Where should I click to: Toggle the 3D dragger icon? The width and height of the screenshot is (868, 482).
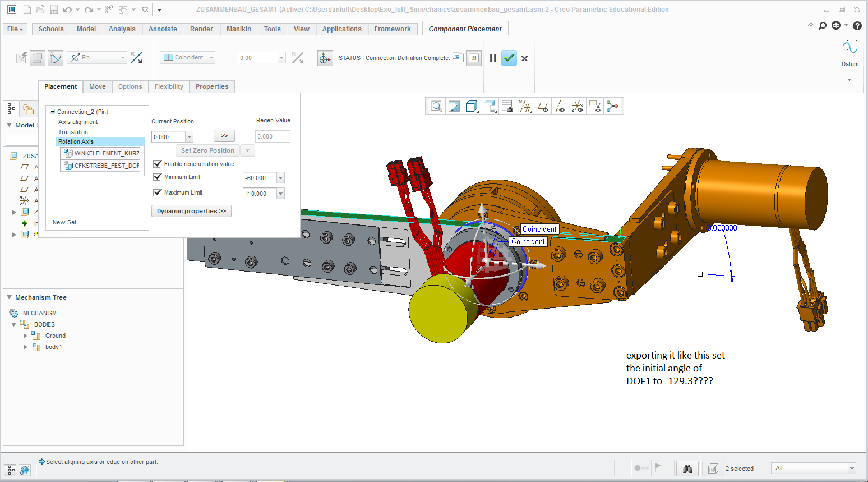[325, 58]
